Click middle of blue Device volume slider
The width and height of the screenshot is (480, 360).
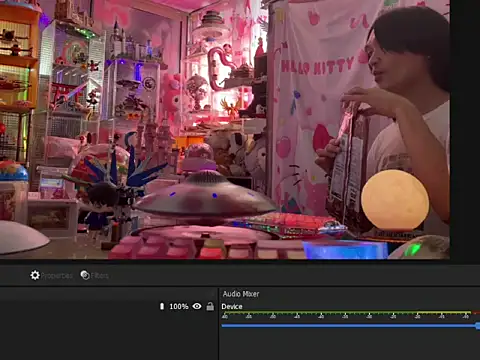(x=350, y=325)
